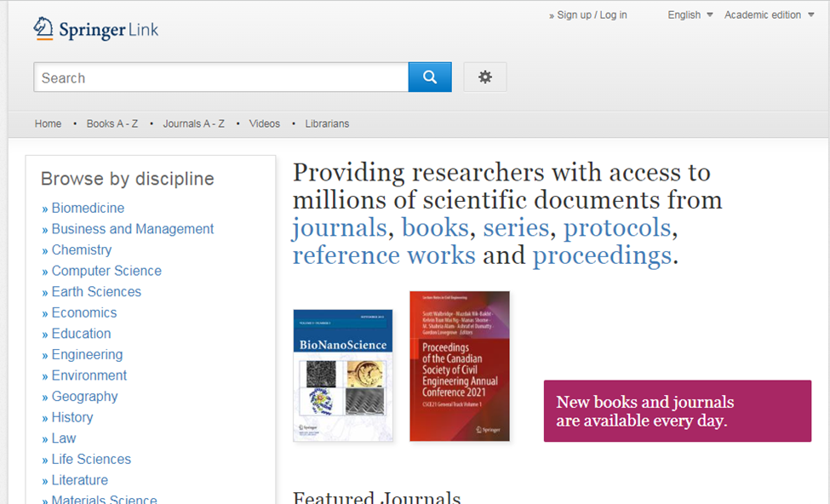Follow the protocols link in the headline
This screenshot has width=830, height=504.
tap(616, 228)
